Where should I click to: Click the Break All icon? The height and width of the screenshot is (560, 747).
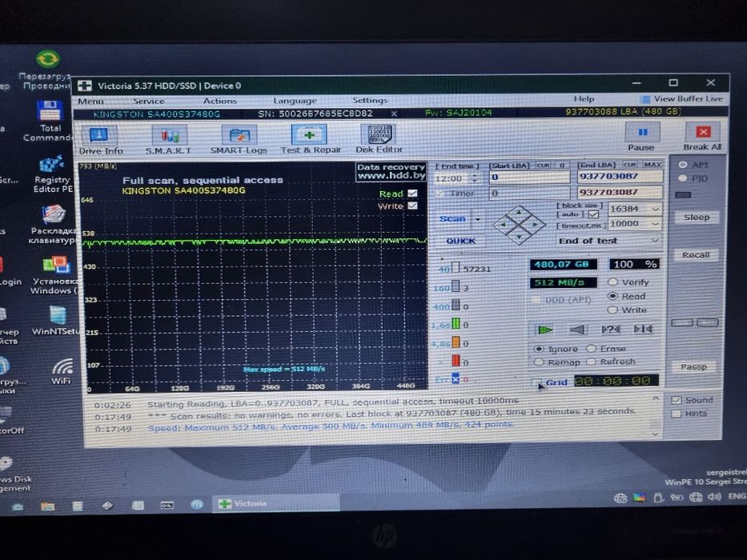point(703,132)
